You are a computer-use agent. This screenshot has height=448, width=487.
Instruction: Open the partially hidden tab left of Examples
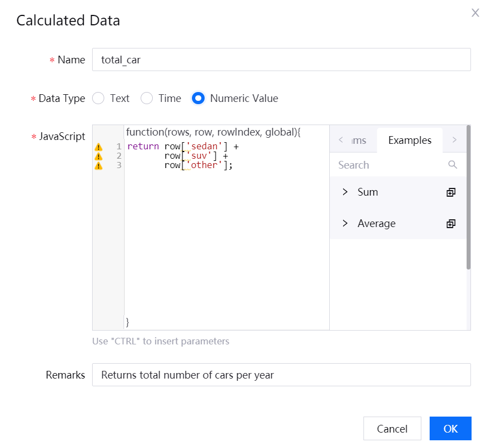(x=358, y=141)
